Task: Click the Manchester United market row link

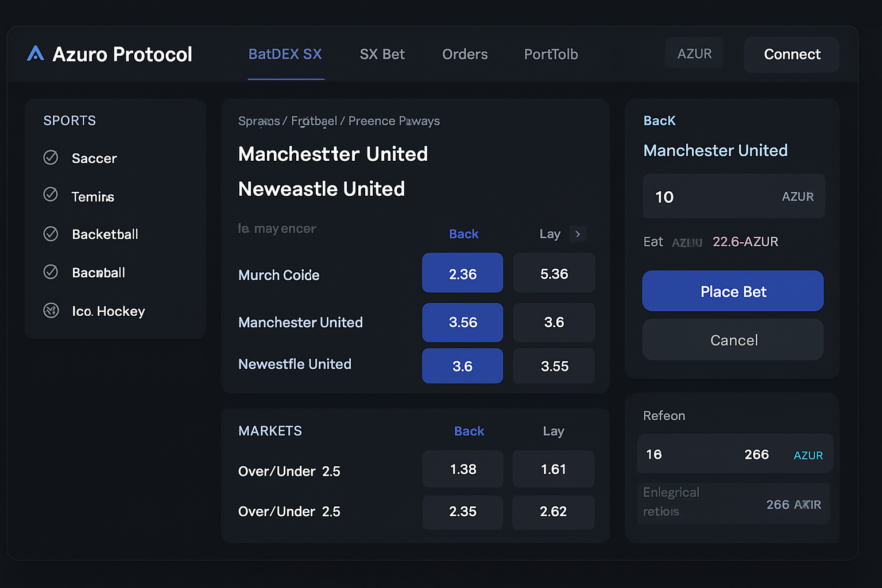Action: coord(300,323)
